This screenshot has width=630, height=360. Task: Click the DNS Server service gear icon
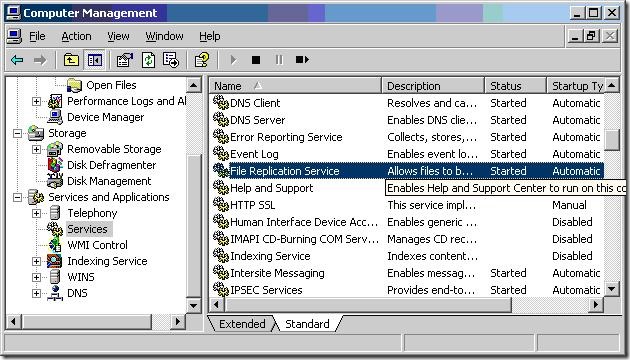coord(221,120)
